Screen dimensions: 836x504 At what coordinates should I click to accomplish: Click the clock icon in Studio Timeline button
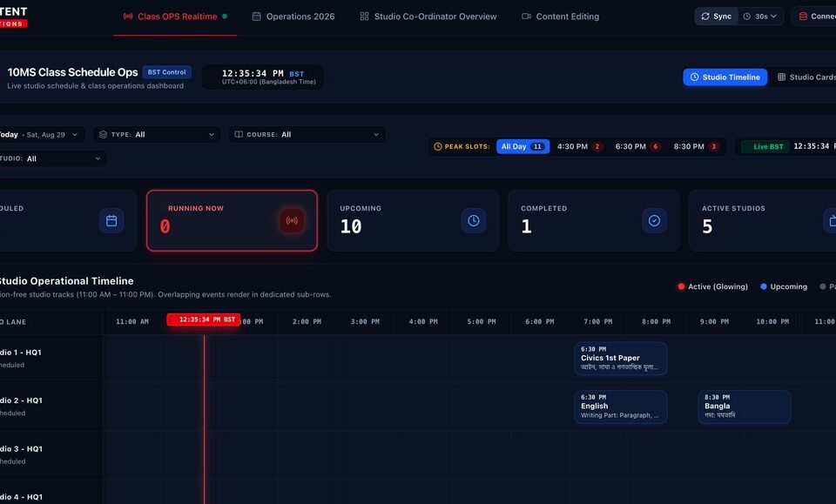pos(695,77)
